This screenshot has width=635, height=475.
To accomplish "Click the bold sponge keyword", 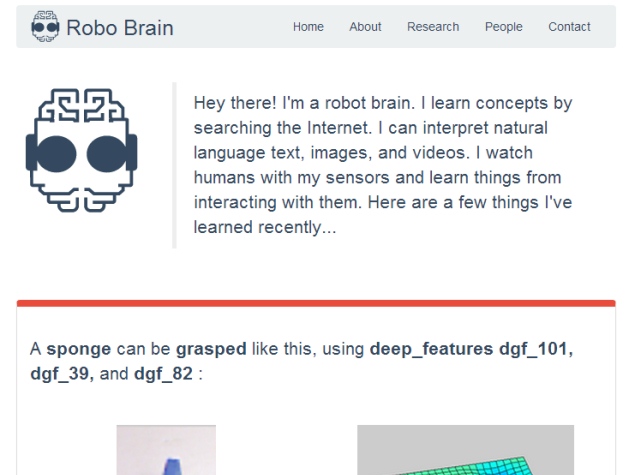I will pyautogui.click(x=79, y=349).
